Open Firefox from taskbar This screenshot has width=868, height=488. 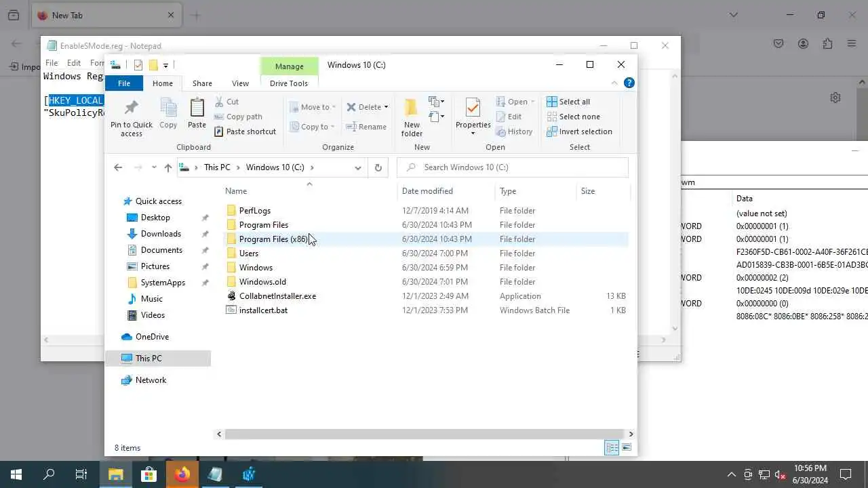(182, 474)
